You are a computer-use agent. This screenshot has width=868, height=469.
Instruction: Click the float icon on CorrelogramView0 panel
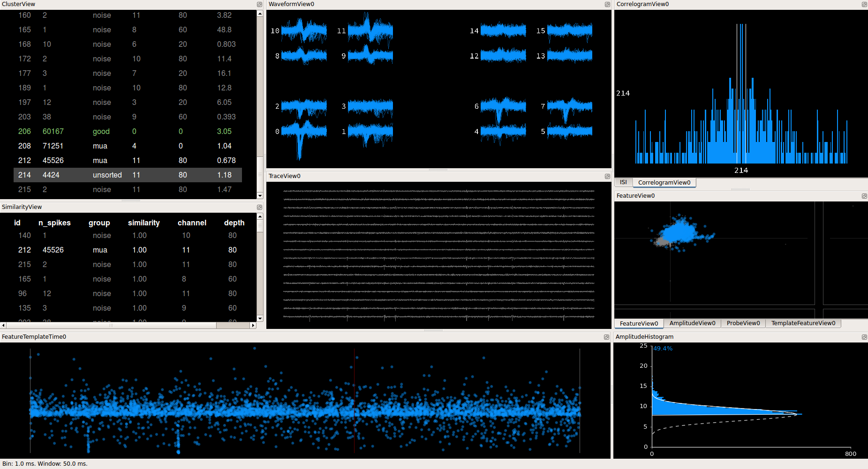[864, 4]
